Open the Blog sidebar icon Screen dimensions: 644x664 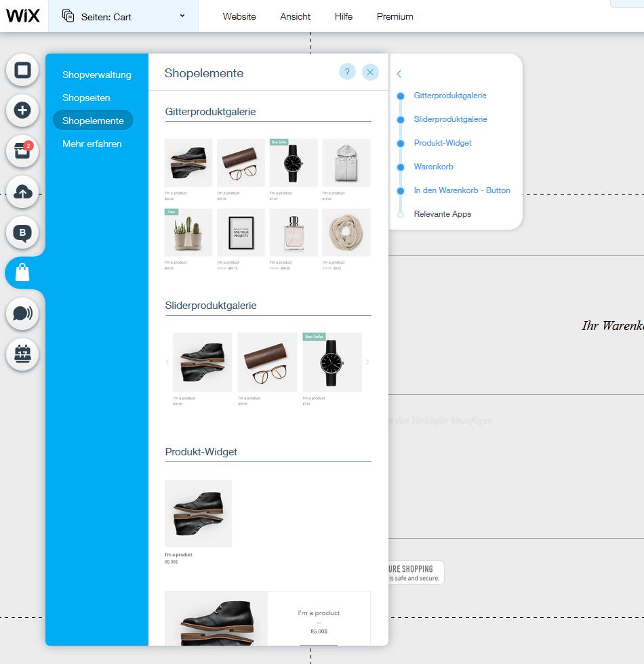click(x=22, y=233)
